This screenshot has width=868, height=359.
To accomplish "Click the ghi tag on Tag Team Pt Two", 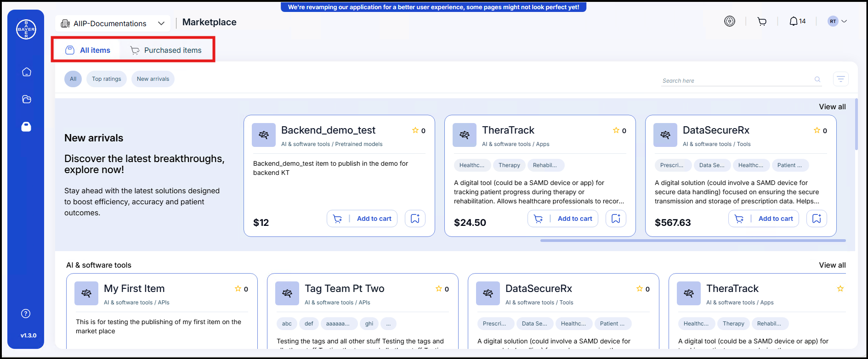I will (369, 324).
